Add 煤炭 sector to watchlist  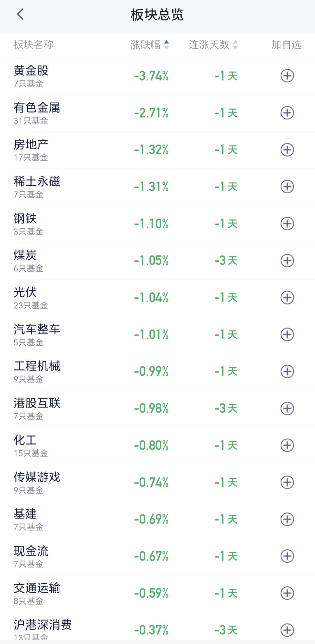(x=287, y=260)
